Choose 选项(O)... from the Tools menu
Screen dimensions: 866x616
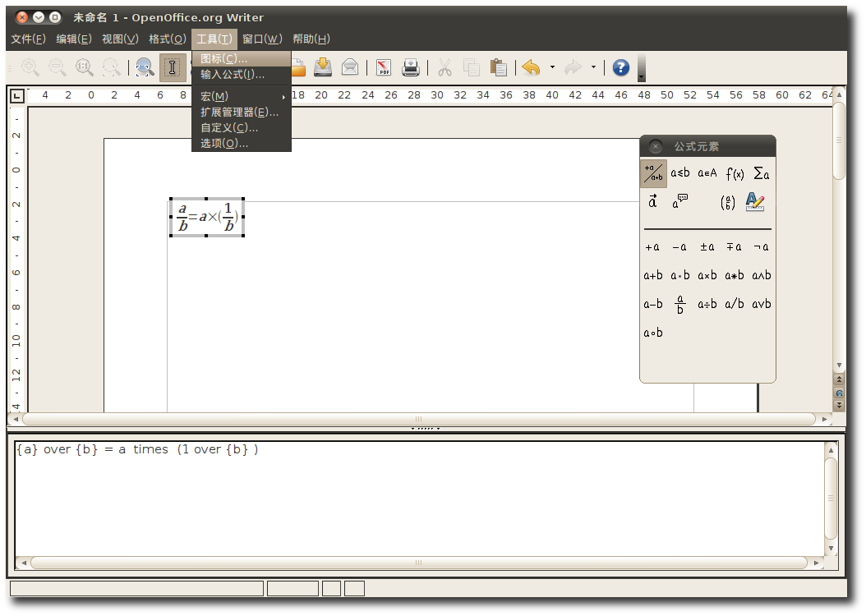(x=224, y=144)
